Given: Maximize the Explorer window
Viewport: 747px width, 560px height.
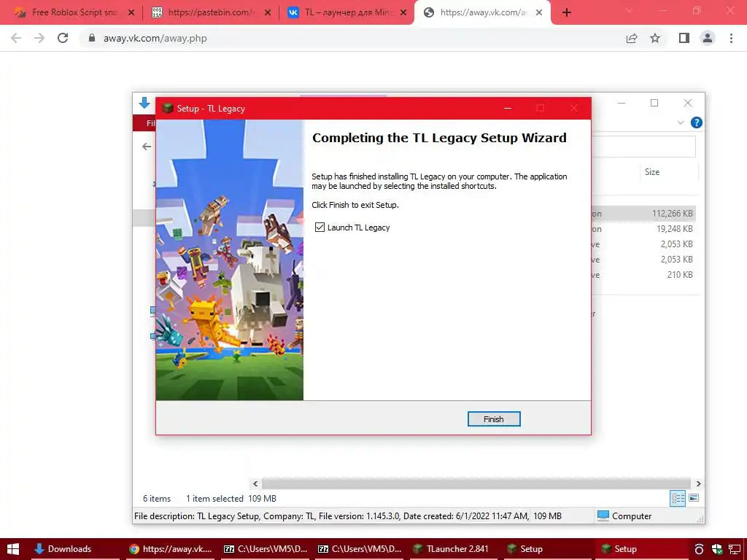Looking at the screenshot, I should [x=654, y=103].
